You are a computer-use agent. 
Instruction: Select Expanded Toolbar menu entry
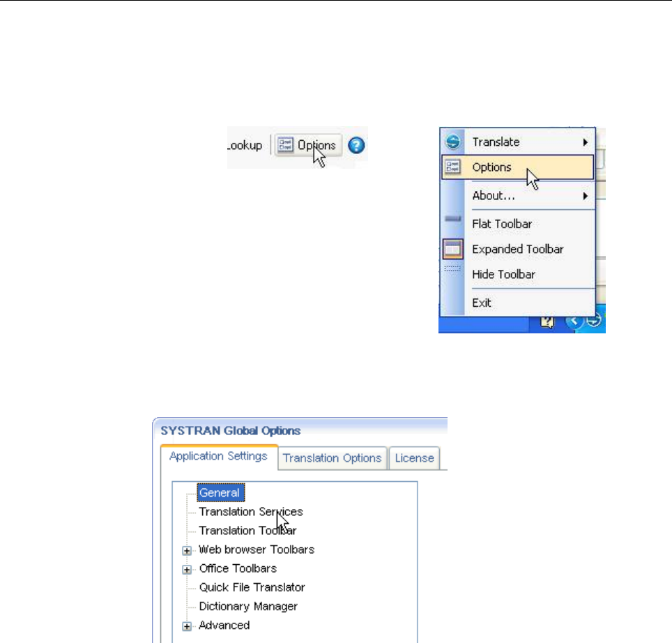[518, 249]
